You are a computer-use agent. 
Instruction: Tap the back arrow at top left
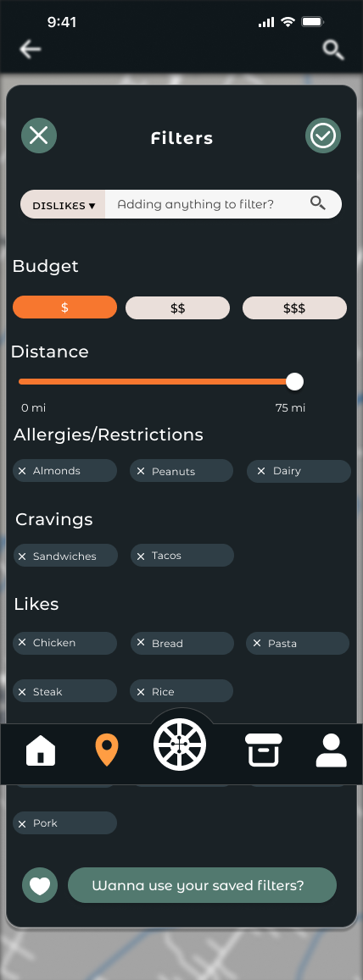tap(30, 49)
